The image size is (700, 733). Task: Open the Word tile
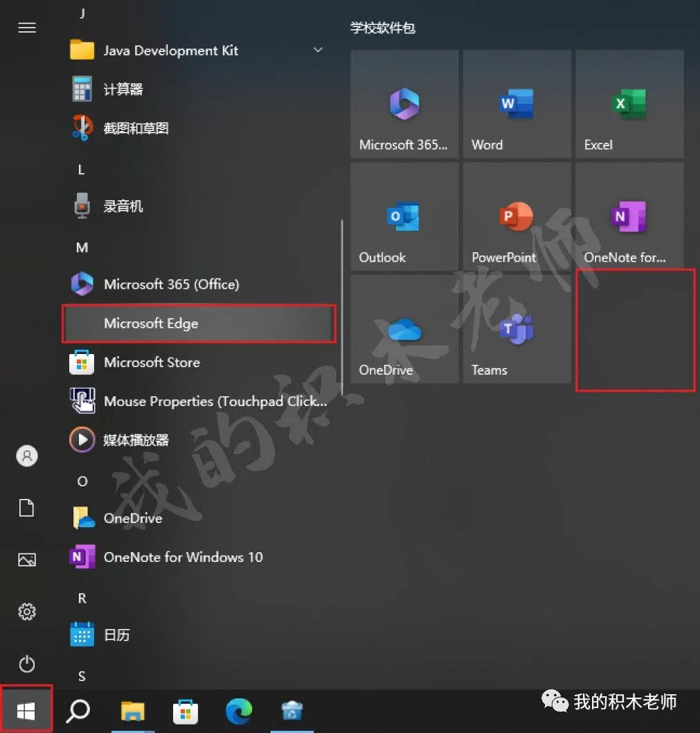(x=517, y=104)
